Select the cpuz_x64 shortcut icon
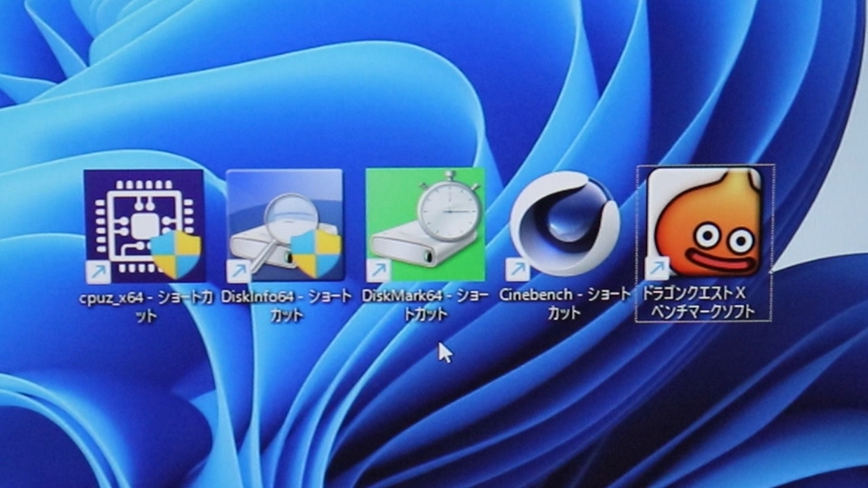Viewport: 868px width, 488px height. pos(145,226)
